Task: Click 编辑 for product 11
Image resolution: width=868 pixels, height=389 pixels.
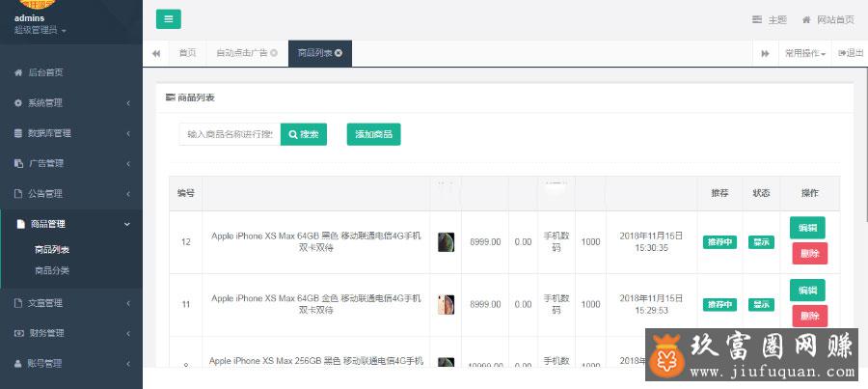Action: 807,290
